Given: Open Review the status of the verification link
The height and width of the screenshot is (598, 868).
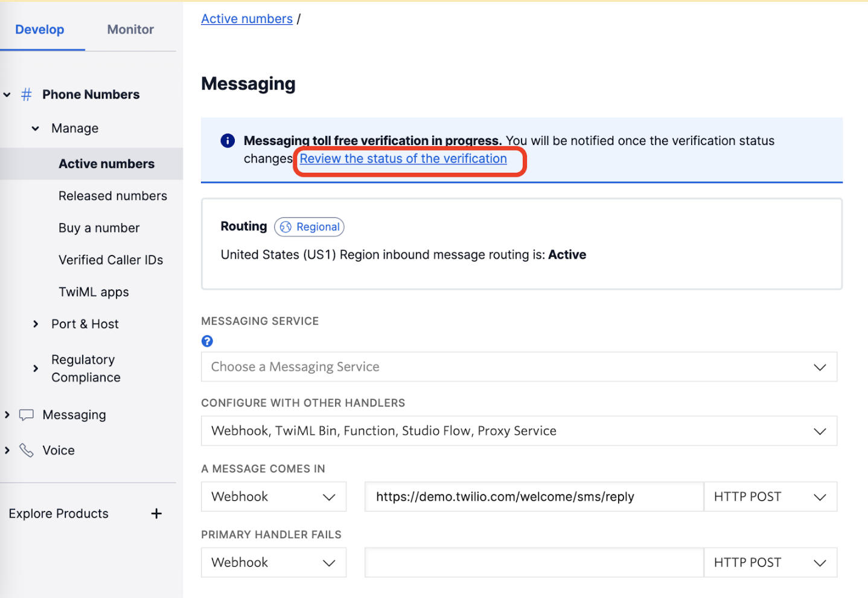Looking at the screenshot, I should click(403, 158).
